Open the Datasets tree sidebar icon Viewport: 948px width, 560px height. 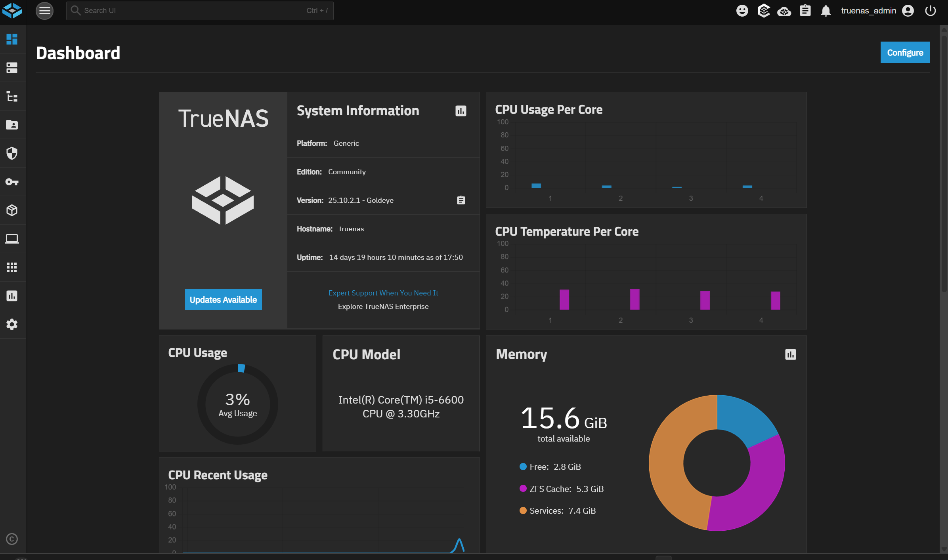[x=12, y=96]
